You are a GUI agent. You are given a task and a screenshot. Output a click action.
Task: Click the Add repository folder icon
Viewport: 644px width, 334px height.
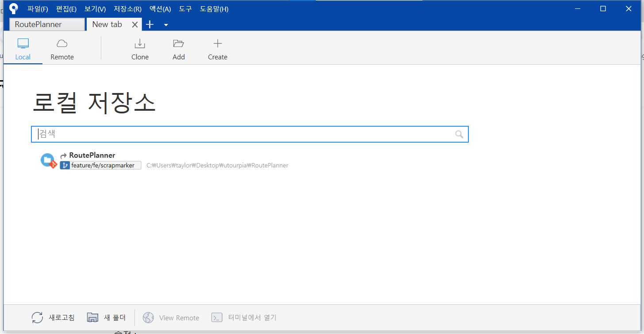(x=179, y=43)
